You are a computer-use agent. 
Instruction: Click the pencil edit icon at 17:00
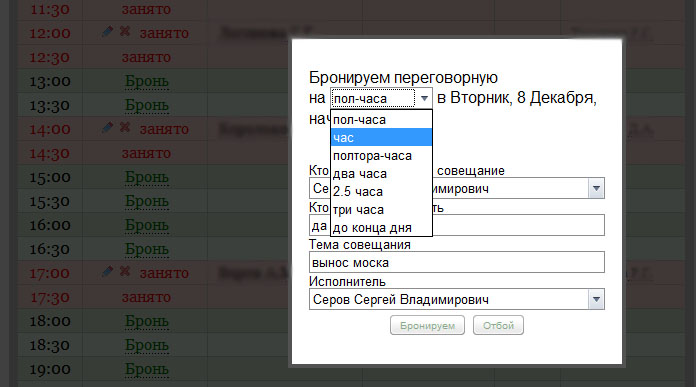point(107,272)
